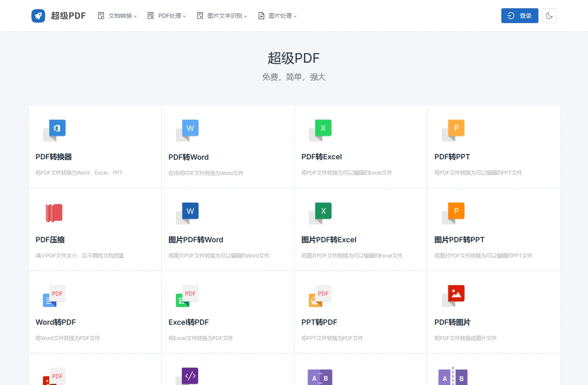Expand the 文档转换 chevron arrow
The height and width of the screenshot is (385, 588).
coord(135,16)
